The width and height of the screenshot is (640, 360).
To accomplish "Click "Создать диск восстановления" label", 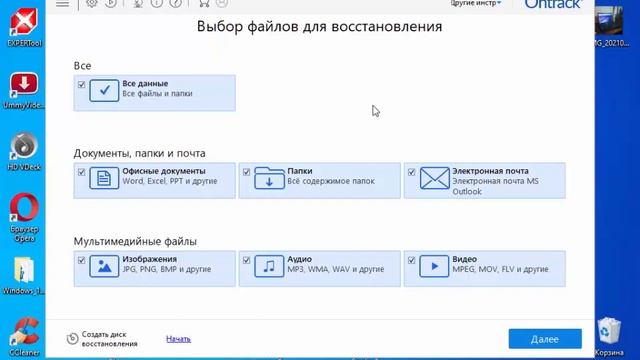I will (109, 339).
